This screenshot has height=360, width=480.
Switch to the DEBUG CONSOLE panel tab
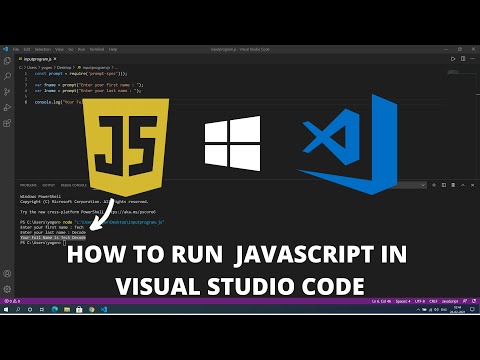[73, 185]
